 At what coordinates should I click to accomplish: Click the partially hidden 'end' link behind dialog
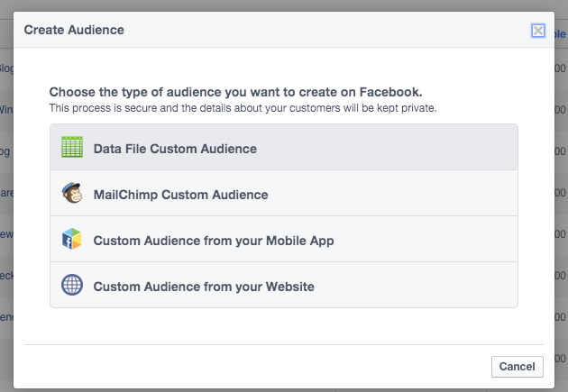(x=6, y=316)
